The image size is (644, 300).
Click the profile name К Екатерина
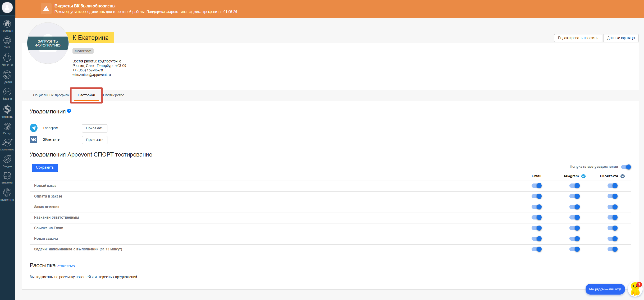click(91, 38)
